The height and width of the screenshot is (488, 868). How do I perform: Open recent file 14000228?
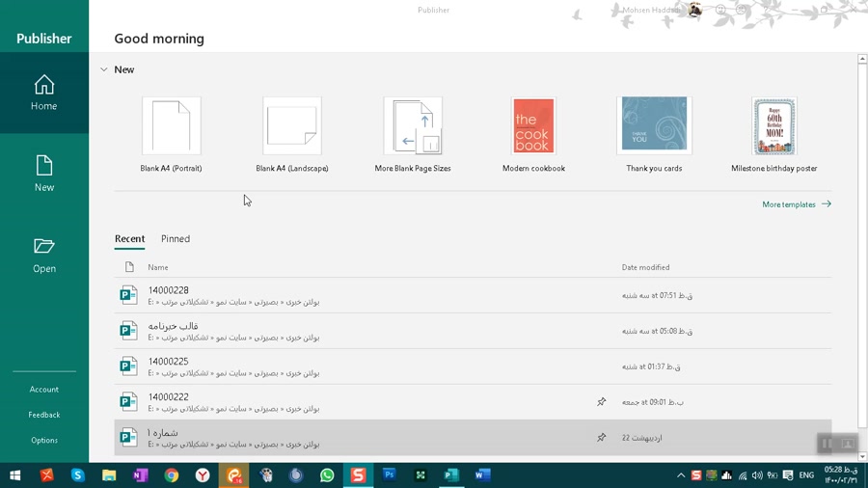tap(169, 290)
